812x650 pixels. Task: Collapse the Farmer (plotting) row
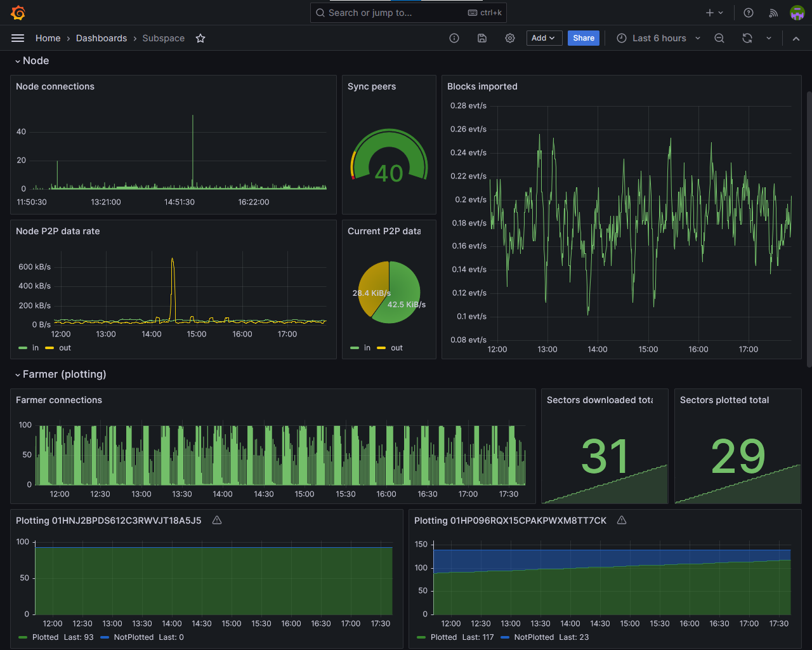point(64,375)
